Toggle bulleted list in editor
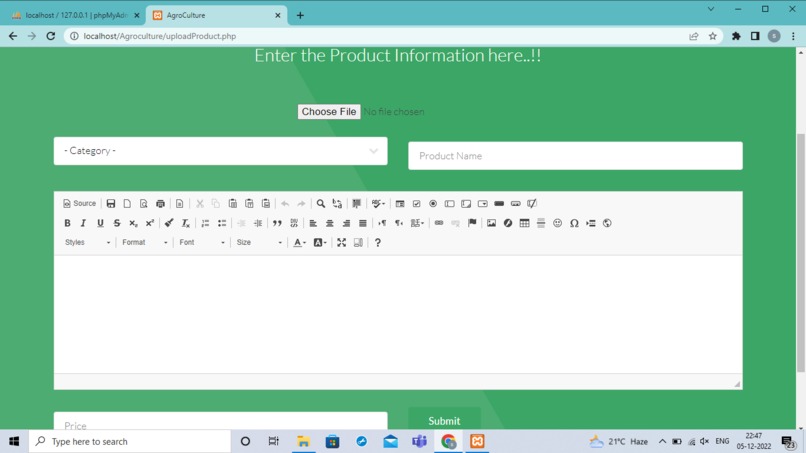The width and height of the screenshot is (806, 453). click(222, 223)
